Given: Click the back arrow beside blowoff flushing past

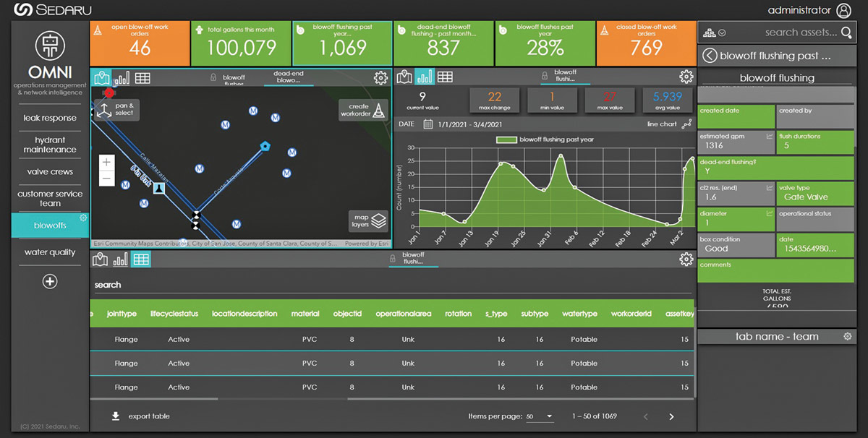Looking at the screenshot, I should 710,56.
